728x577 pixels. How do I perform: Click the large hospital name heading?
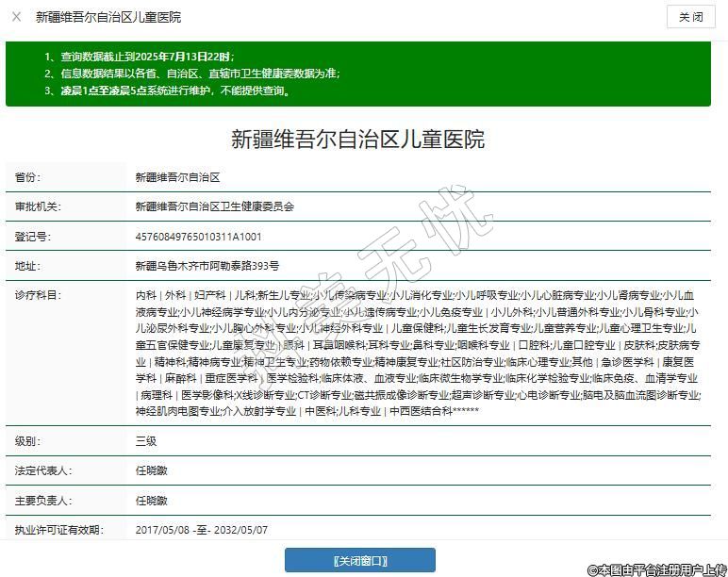tap(358, 140)
